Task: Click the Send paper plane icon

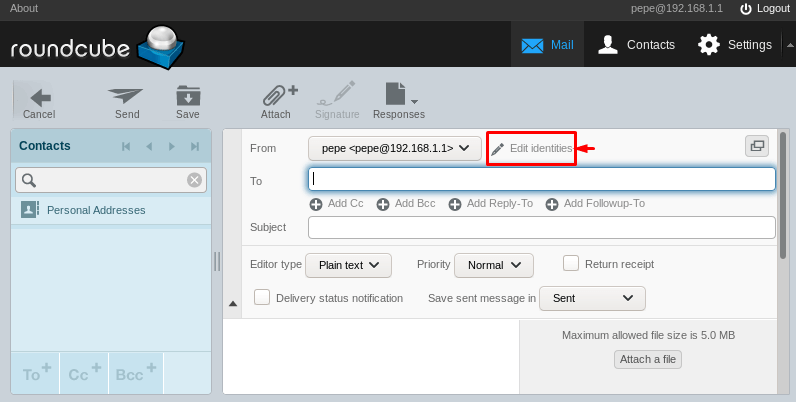Action: coord(126,97)
